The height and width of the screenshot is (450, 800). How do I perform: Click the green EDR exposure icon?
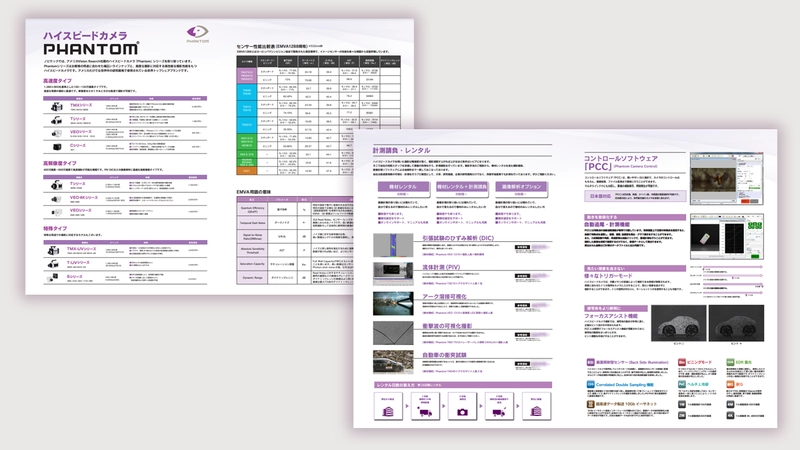coord(730,362)
